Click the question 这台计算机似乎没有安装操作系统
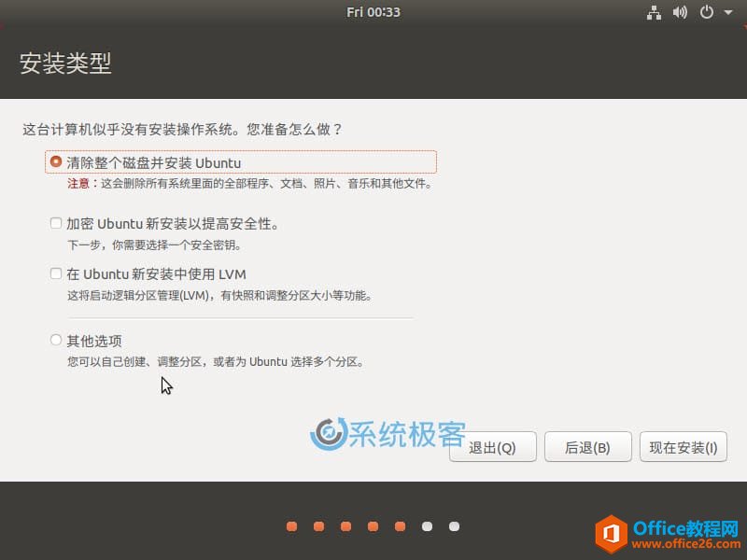 (x=182, y=130)
